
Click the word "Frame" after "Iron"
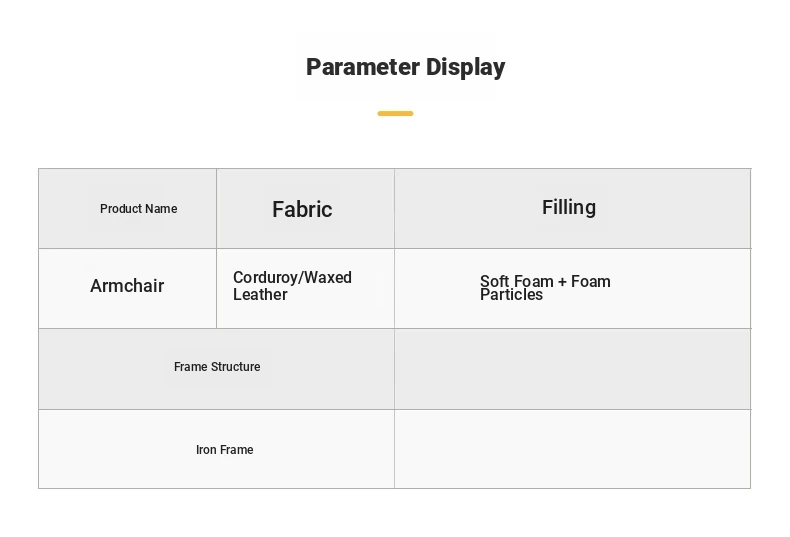pos(237,450)
